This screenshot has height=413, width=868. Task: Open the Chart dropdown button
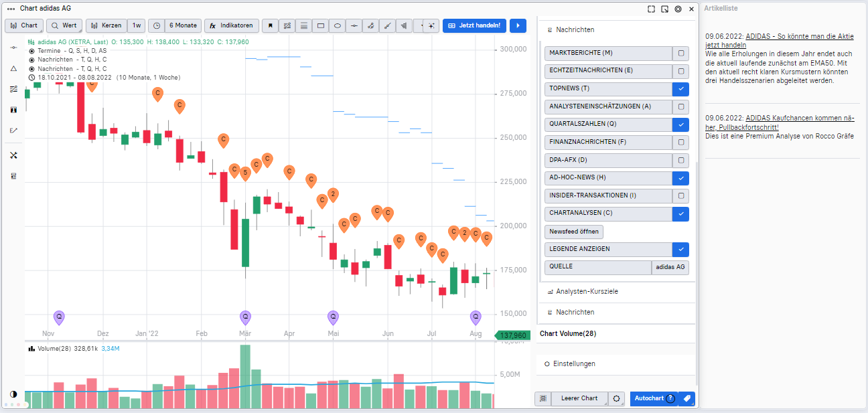24,25
